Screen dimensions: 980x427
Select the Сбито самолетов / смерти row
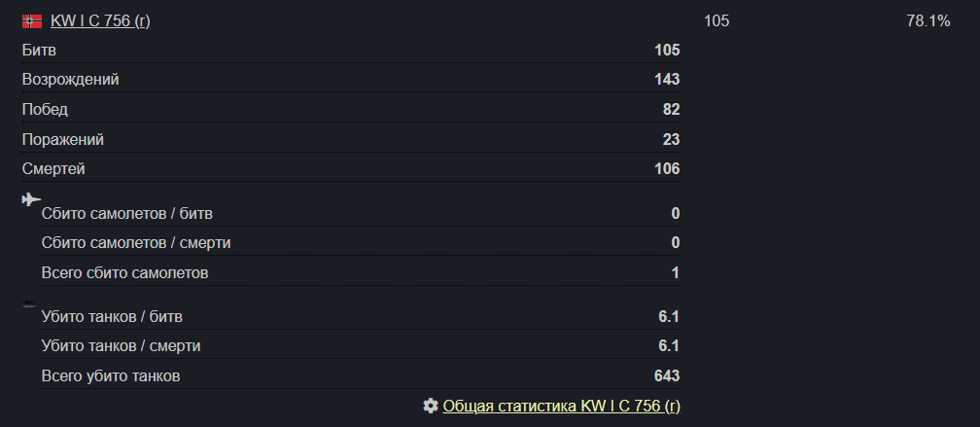361,242
